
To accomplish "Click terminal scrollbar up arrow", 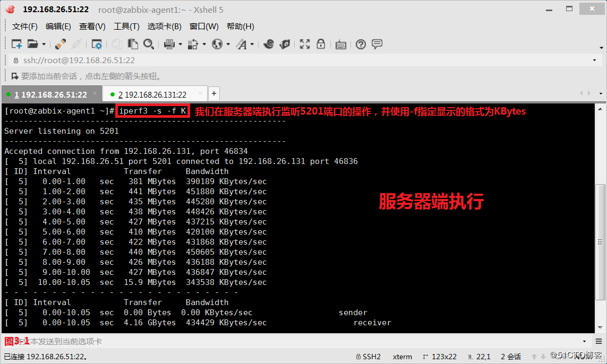I will pyautogui.click(x=600, y=109).
